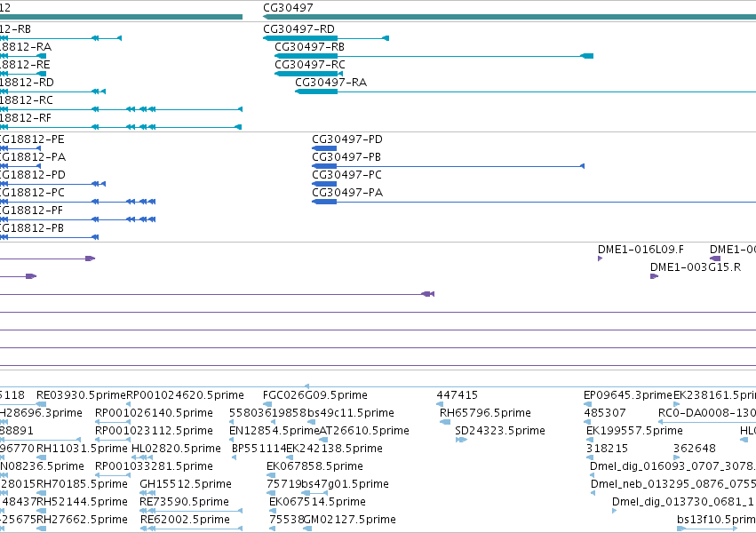Select EST label EK199557.5prime
The width and height of the screenshot is (756, 533).
(x=634, y=431)
